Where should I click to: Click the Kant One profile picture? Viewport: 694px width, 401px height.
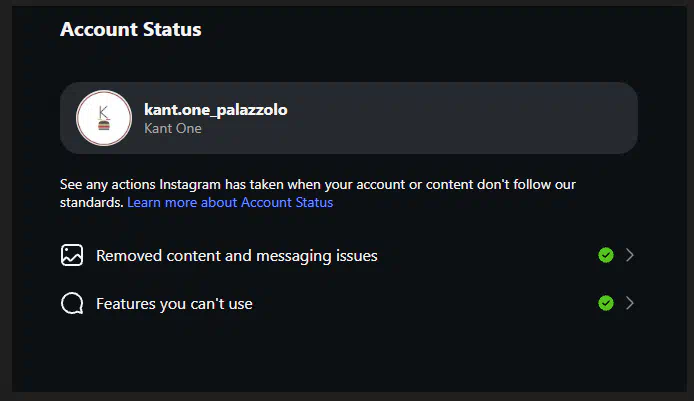(104, 118)
